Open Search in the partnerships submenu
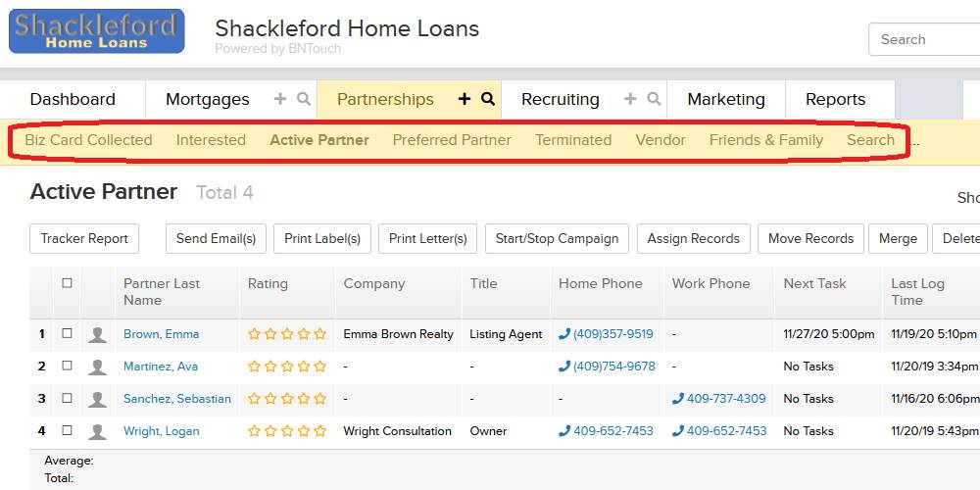Screen dimensions: 980x490 click(870, 140)
